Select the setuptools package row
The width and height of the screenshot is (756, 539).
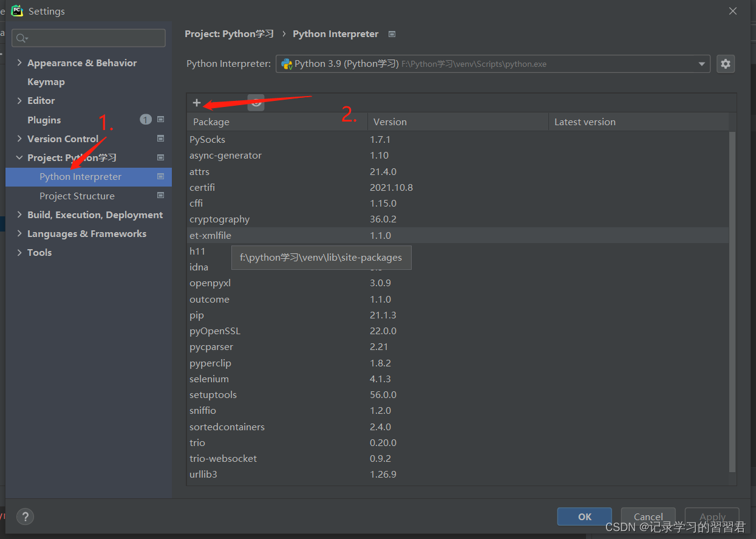pos(458,394)
